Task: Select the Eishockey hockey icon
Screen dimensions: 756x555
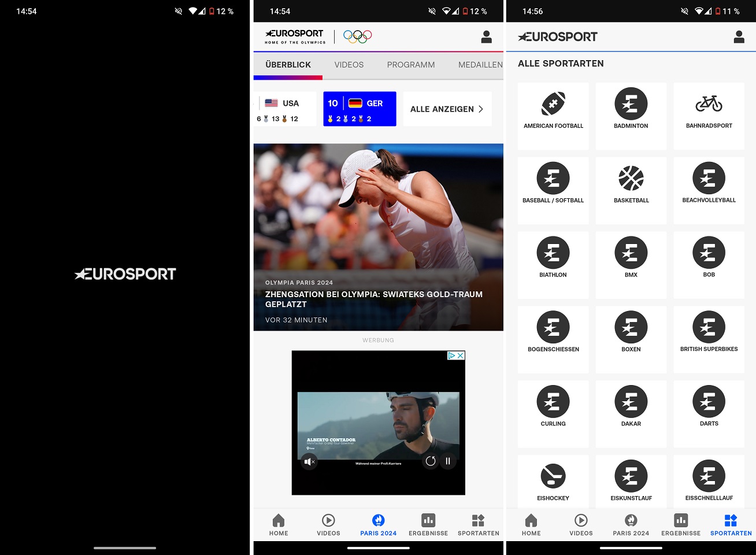Action: [553, 476]
